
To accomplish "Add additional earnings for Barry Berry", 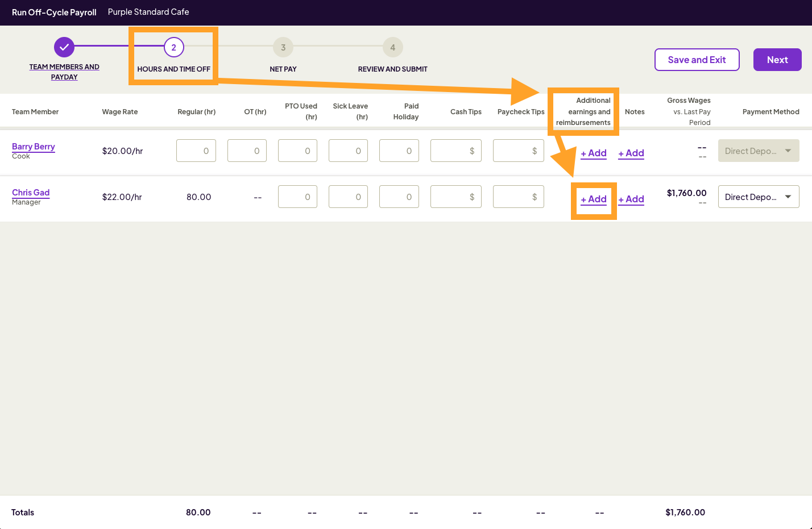I will [594, 153].
